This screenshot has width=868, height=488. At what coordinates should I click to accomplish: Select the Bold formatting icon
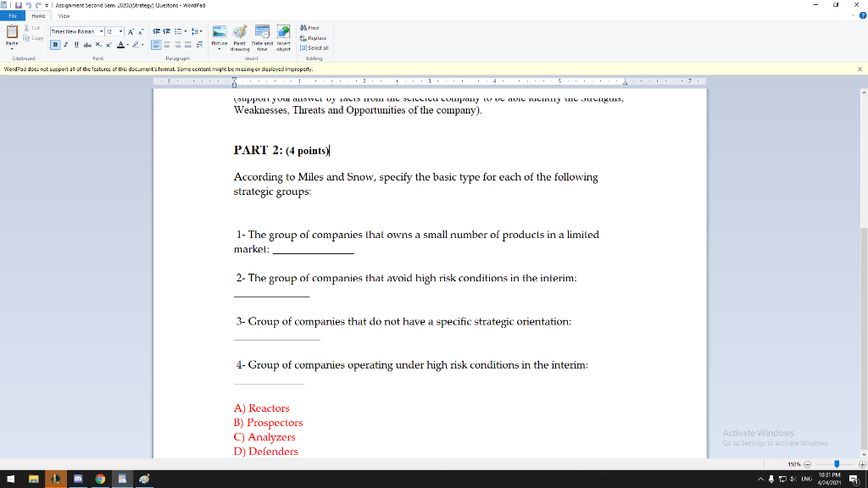(54, 45)
